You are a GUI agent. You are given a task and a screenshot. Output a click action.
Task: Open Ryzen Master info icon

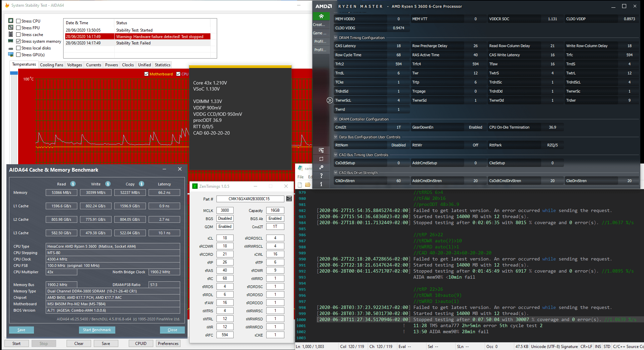[321, 184]
